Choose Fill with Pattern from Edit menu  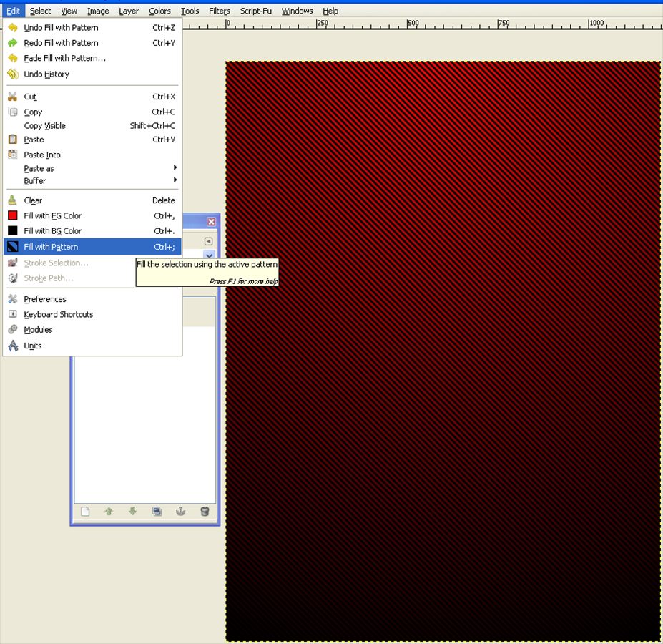pos(51,247)
